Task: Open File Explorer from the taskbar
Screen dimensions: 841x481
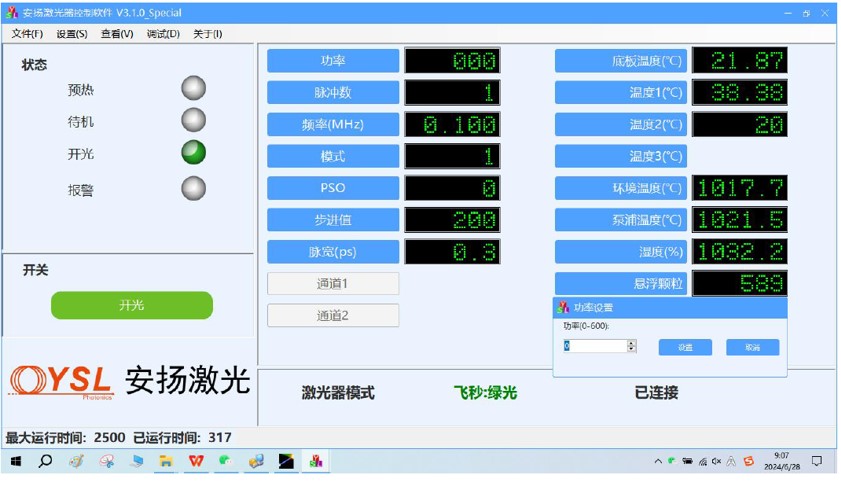Action: pyautogui.click(x=166, y=461)
